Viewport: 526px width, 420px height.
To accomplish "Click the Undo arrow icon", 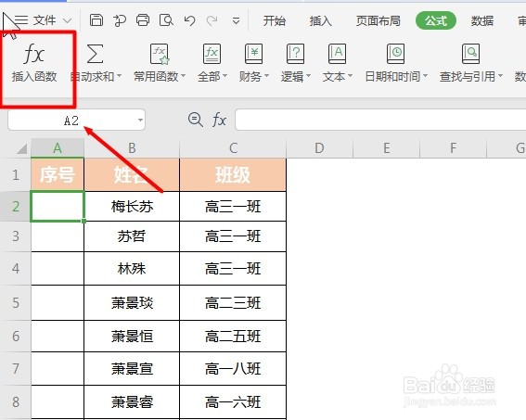I will pyautogui.click(x=189, y=20).
